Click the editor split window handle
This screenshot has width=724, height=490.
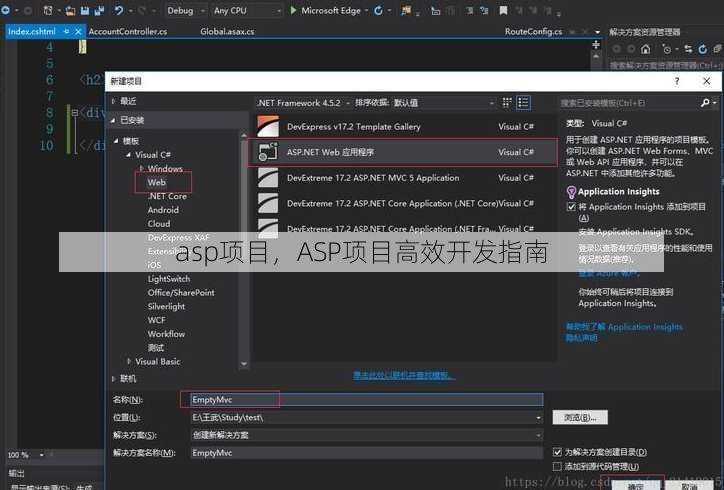[x=596, y=45]
